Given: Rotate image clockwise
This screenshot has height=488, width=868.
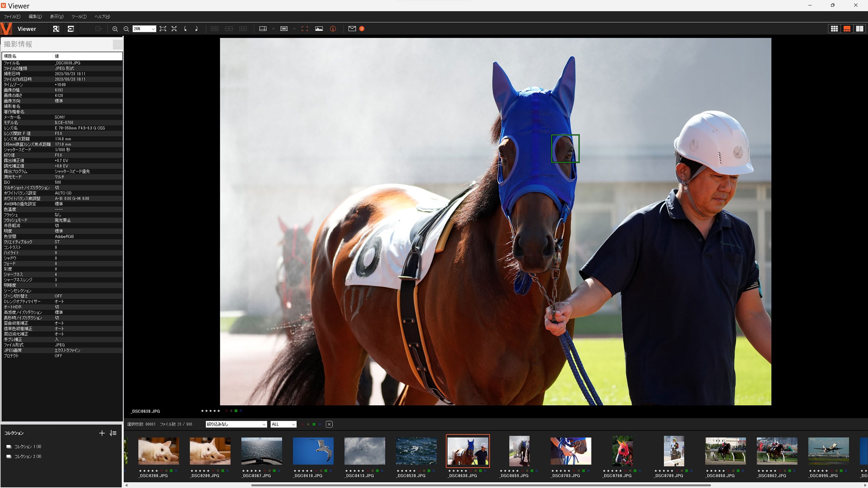Looking at the screenshot, I should pyautogui.click(x=196, y=29).
